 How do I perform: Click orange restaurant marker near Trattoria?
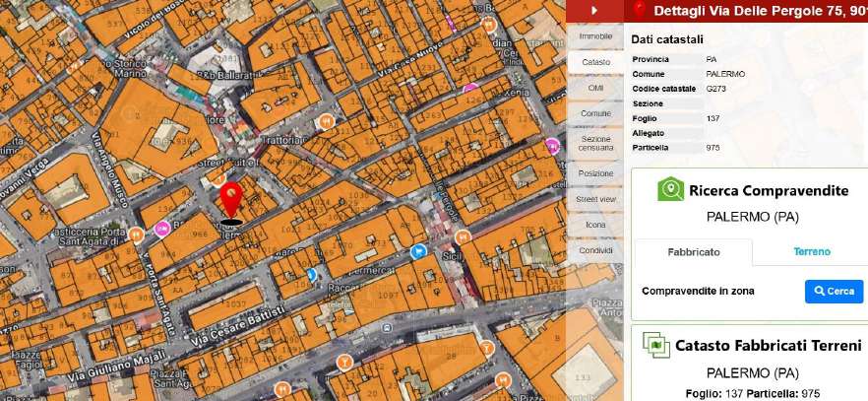click(x=327, y=121)
